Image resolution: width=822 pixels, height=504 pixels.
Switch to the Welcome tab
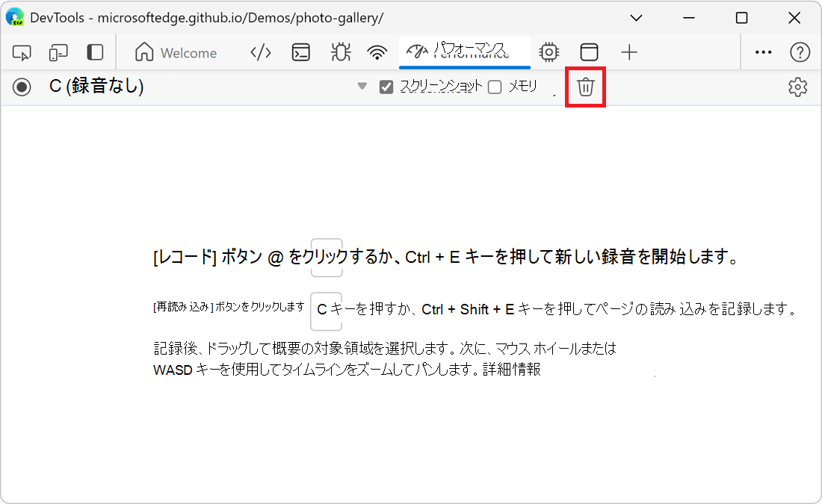tap(177, 52)
